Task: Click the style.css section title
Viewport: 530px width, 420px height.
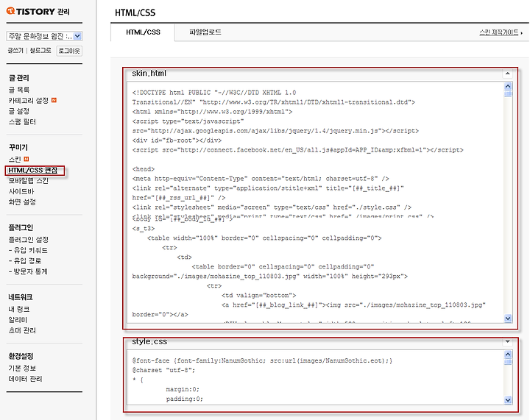Action: (x=149, y=342)
